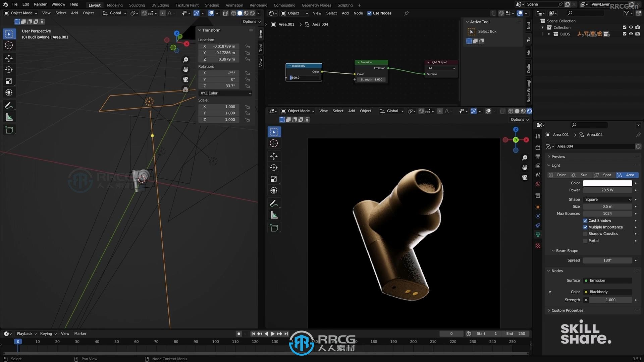The width and height of the screenshot is (644, 362).
Task: Open the Render properties tab icon
Action: pos(538,147)
